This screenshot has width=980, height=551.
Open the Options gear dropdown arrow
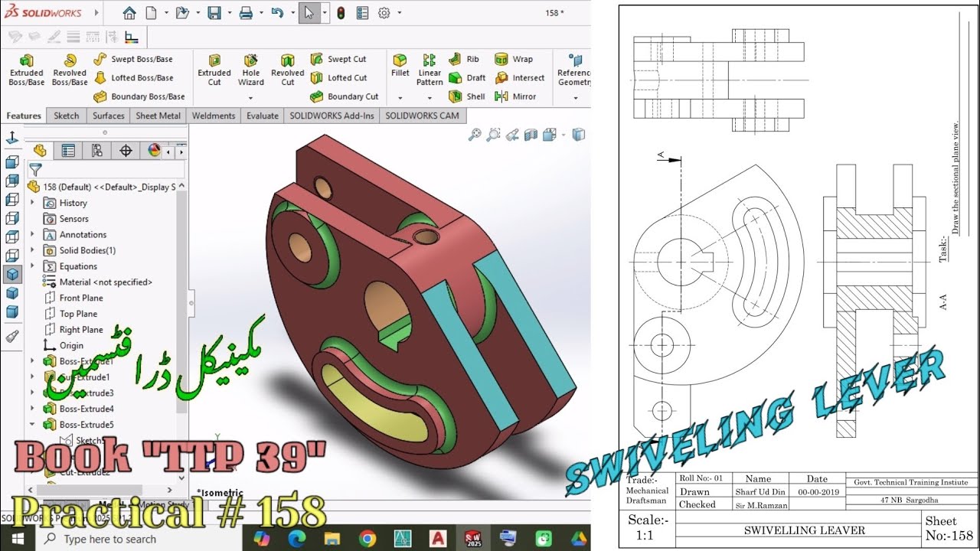tap(399, 13)
